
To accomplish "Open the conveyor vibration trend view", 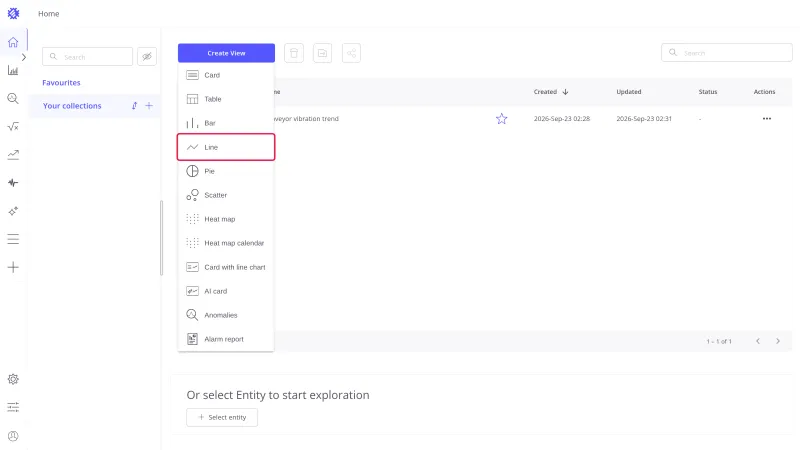I will (x=306, y=119).
